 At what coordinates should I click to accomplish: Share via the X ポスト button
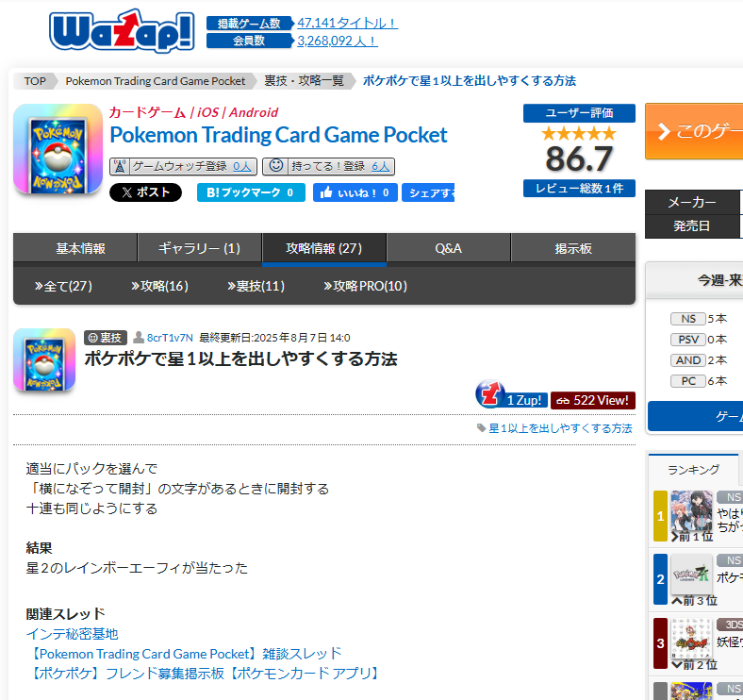coord(145,192)
